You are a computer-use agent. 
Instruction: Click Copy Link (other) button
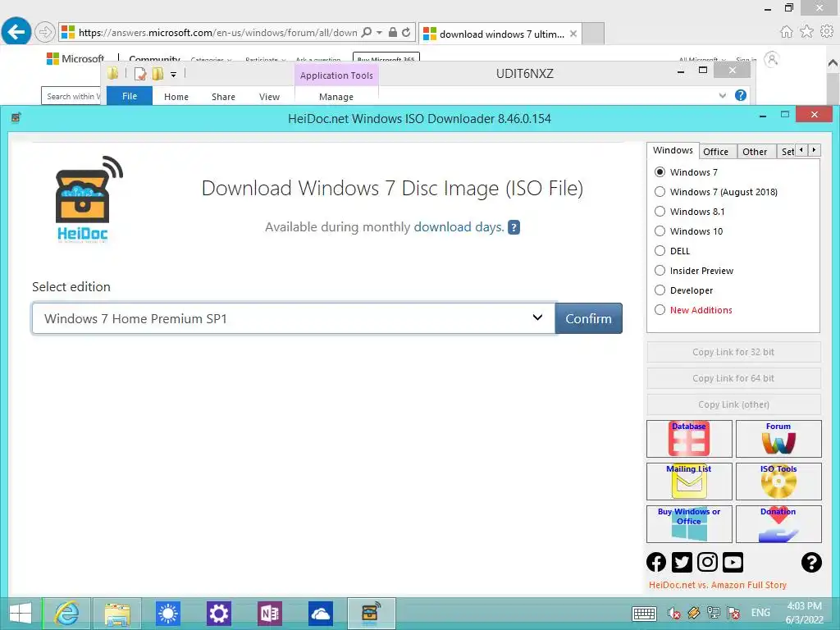tap(733, 404)
